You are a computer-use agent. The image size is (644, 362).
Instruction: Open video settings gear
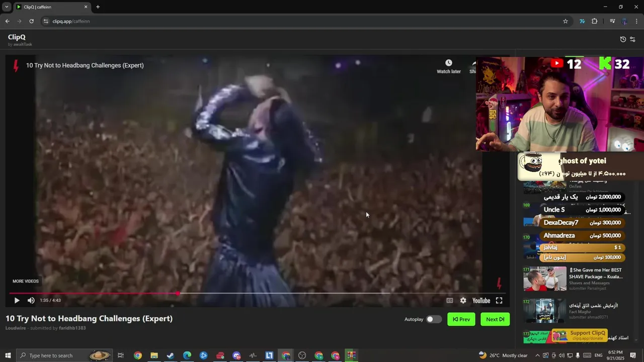pos(463,301)
